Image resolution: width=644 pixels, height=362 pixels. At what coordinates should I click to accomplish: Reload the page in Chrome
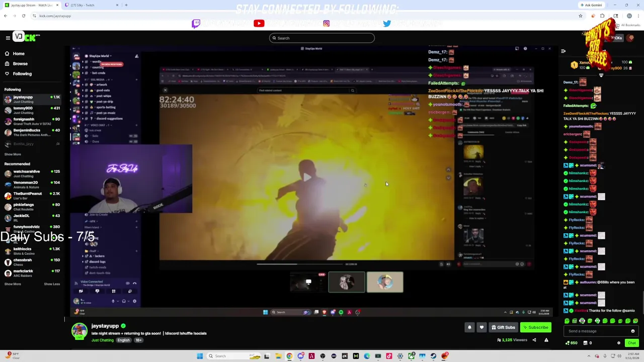click(x=23, y=16)
